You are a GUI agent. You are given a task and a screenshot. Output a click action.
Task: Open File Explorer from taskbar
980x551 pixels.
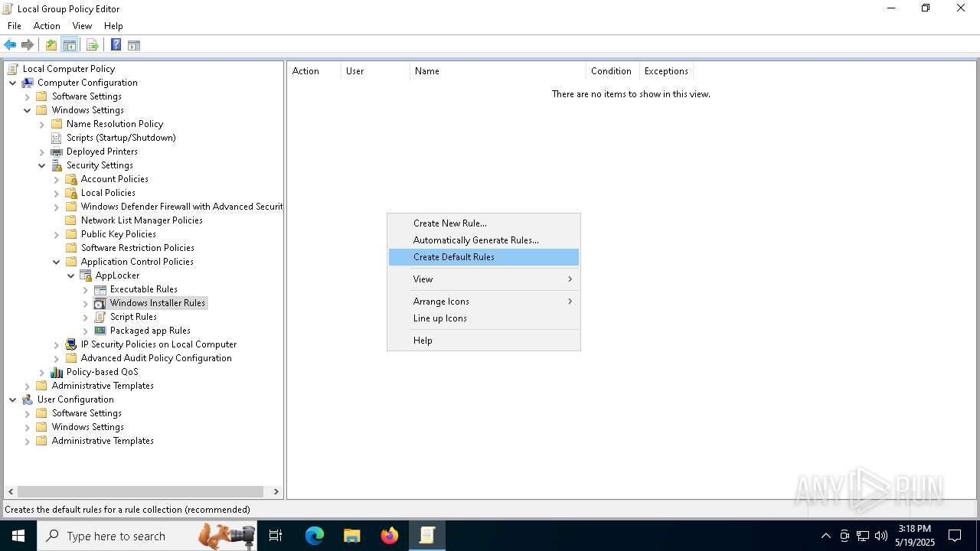click(351, 536)
